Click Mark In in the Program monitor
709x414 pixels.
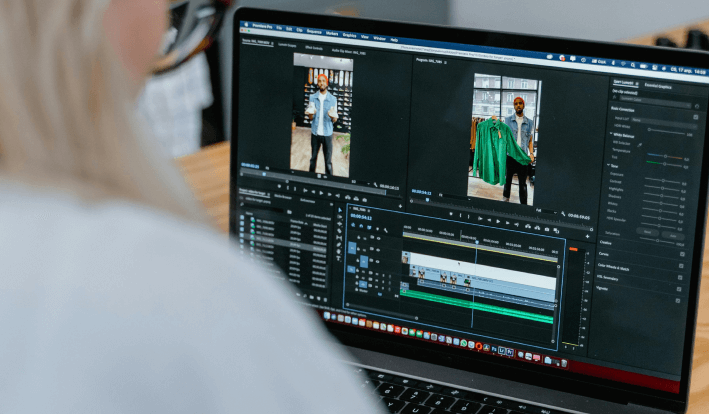pos(460,215)
